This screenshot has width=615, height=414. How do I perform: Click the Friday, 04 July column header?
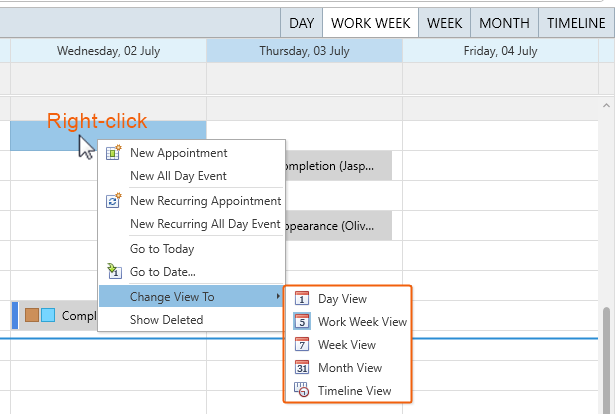click(x=500, y=51)
